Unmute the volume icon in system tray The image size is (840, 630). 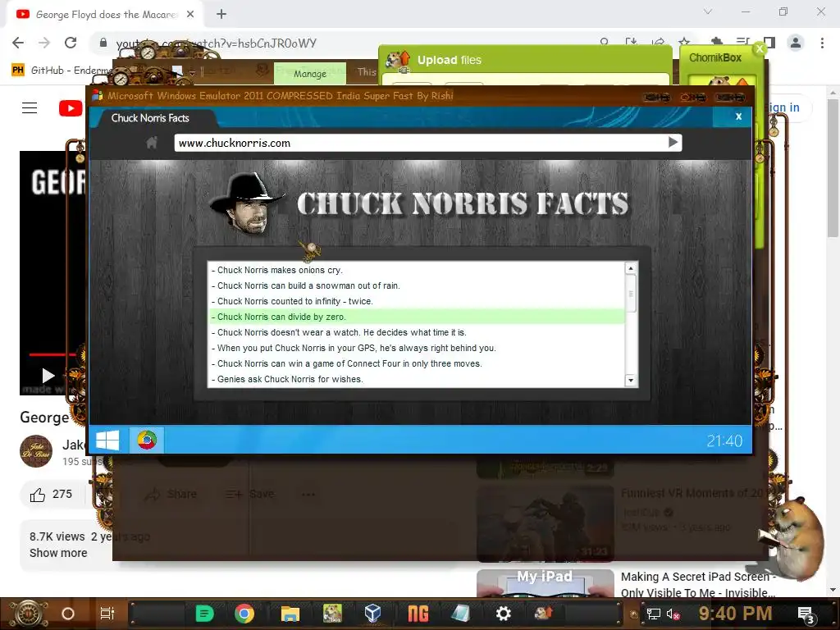(673, 614)
